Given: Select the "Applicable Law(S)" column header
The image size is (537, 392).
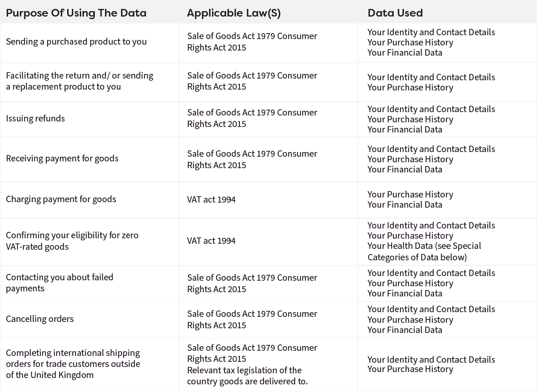Looking at the screenshot, I should (x=234, y=13).
